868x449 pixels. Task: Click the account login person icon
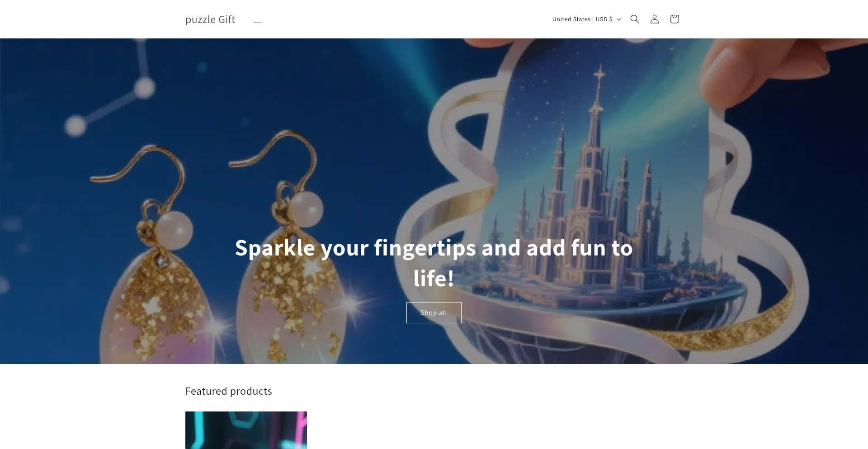coord(654,19)
